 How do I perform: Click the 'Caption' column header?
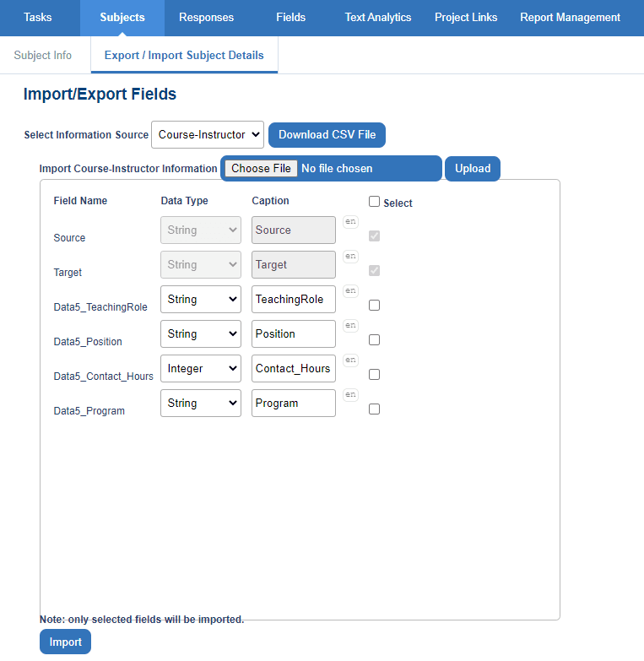(270, 201)
